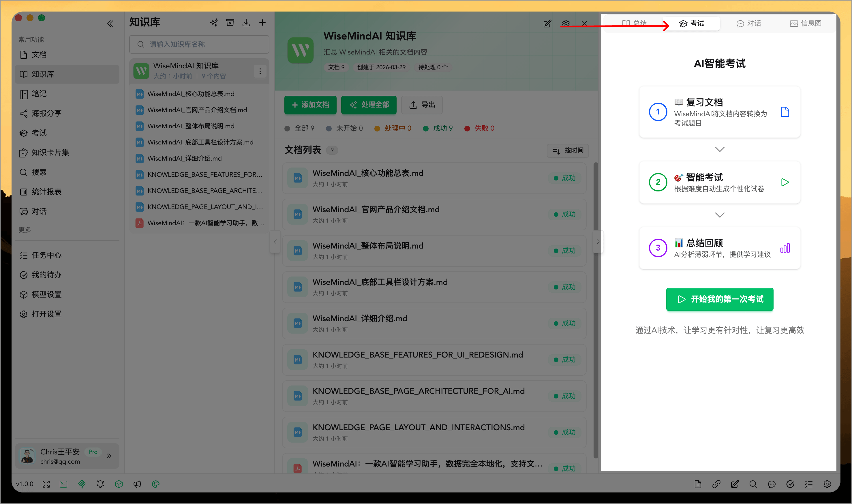Collapse the right panel with chevron arrow
This screenshot has width=852, height=504.
click(598, 241)
